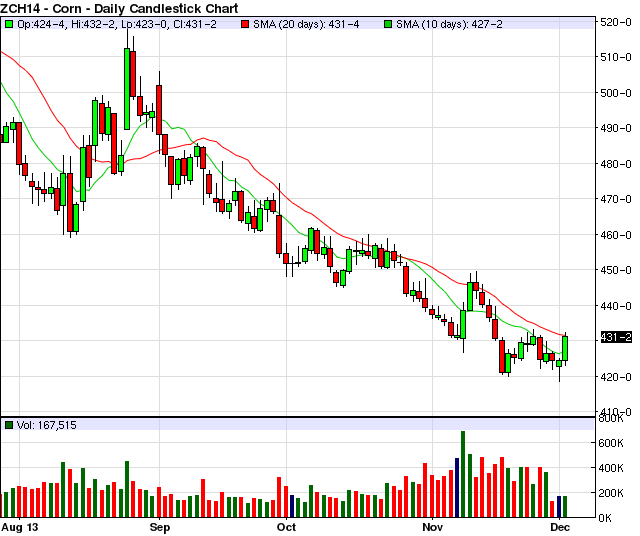Click the dark blue volume bar at October start

point(292,506)
